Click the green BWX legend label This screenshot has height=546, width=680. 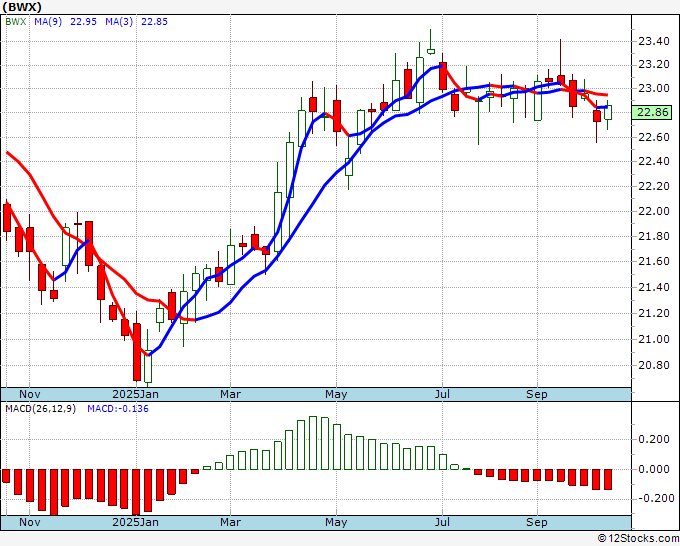(16, 22)
